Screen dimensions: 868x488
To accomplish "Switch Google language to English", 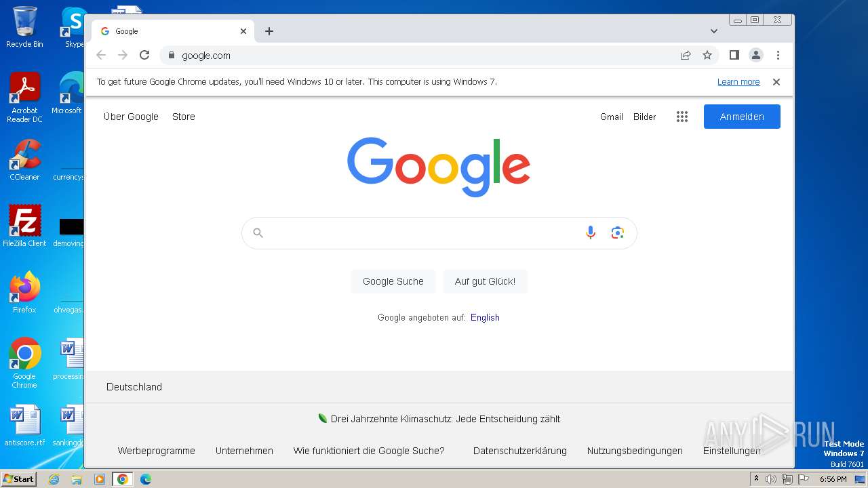I will coord(485,317).
